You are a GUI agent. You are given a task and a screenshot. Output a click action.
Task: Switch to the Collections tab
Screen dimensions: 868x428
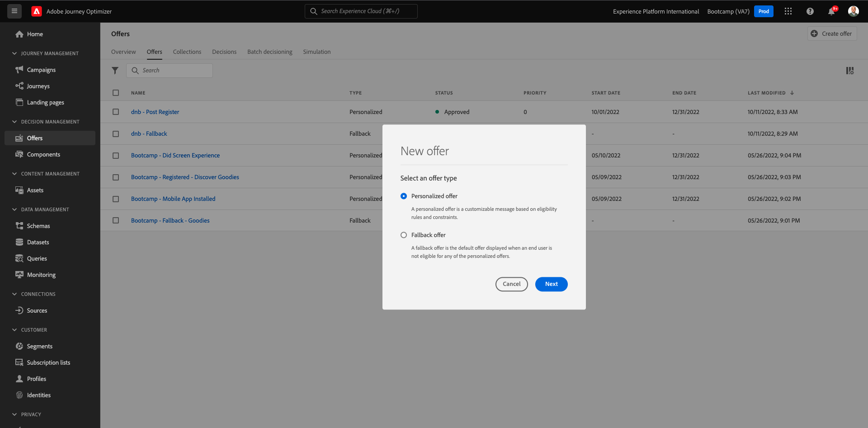[x=187, y=52]
